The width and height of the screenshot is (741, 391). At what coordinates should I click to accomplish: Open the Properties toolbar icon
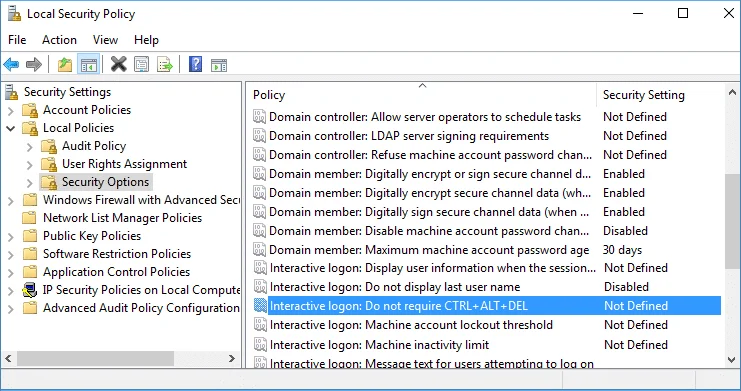[x=141, y=64]
